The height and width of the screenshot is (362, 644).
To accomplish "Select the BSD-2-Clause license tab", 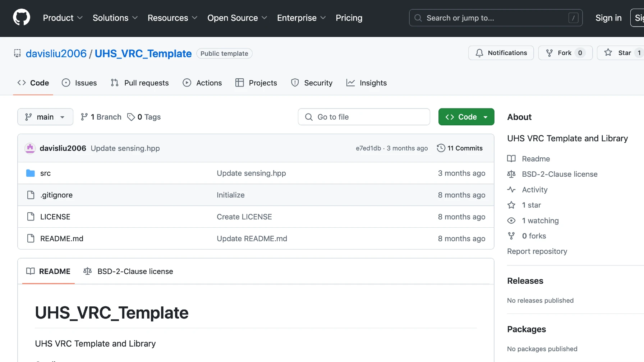I will click(x=128, y=271).
